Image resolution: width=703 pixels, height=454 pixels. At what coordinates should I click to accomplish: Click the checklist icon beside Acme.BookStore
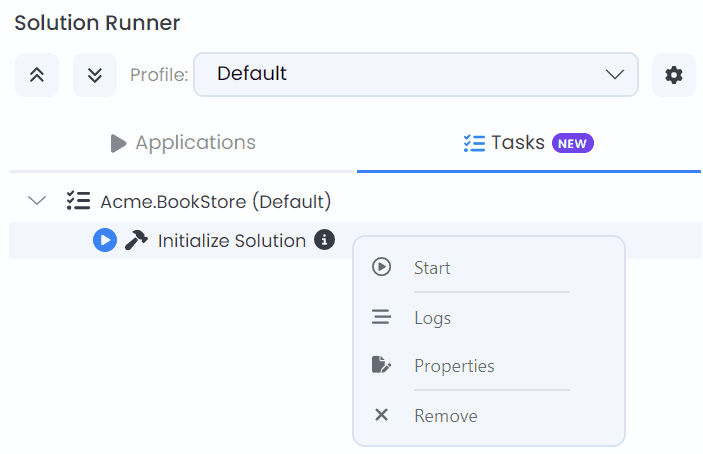78,201
